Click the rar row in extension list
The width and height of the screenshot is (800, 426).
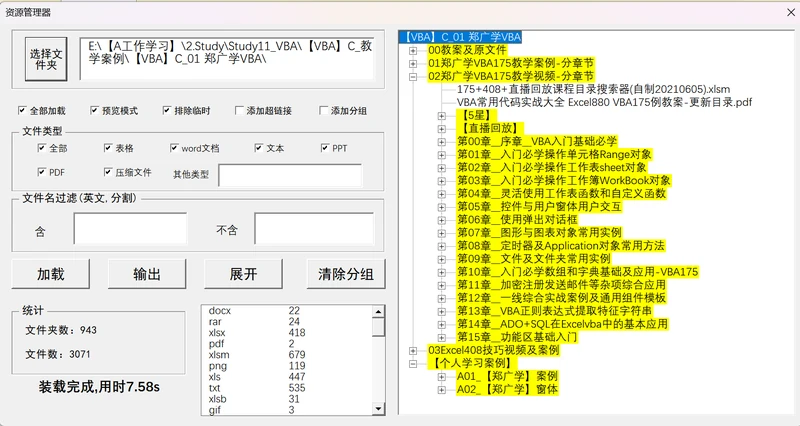(288, 322)
